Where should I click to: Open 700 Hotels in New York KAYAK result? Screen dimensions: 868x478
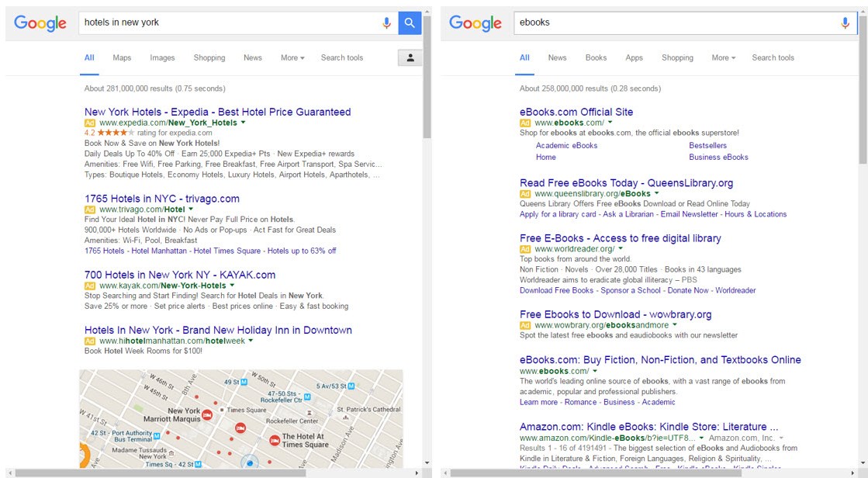pyautogui.click(x=180, y=275)
